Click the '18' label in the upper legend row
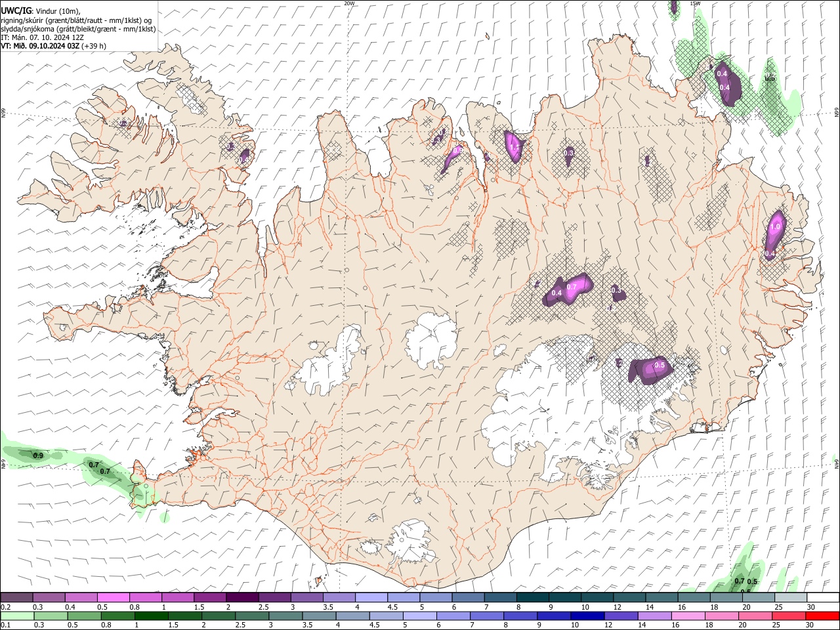This screenshot has width=840, height=630. point(714,607)
